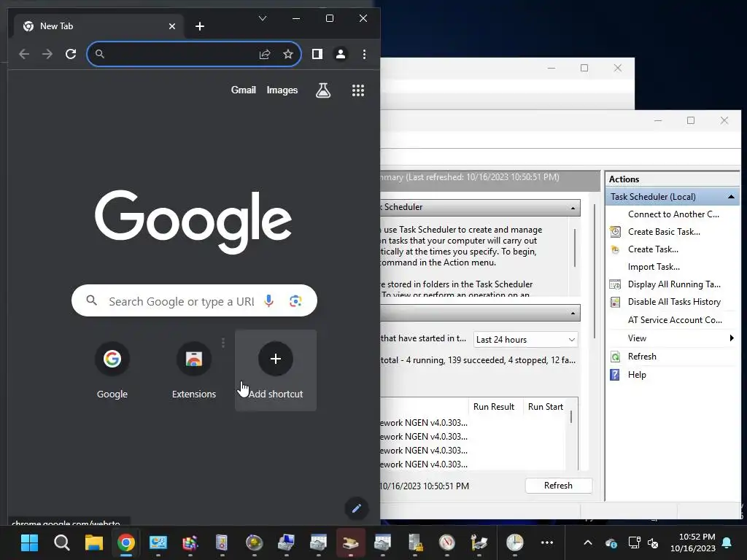Open the taskbar clock and date
Viewport: 747px width, 560px height.
693,542
